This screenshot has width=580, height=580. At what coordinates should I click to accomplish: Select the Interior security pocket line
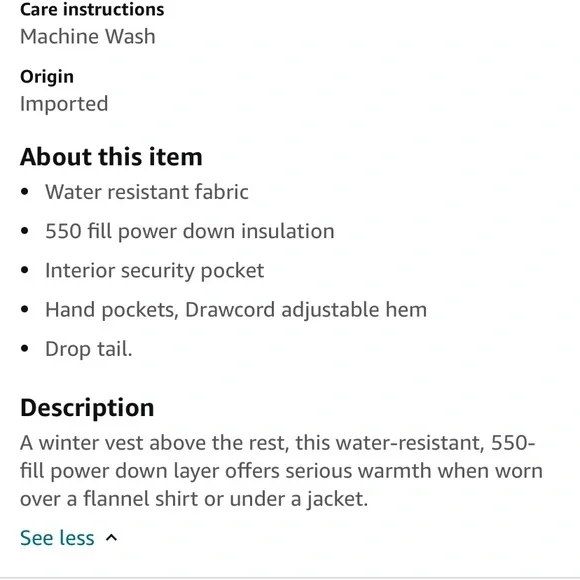pos(155,271)
